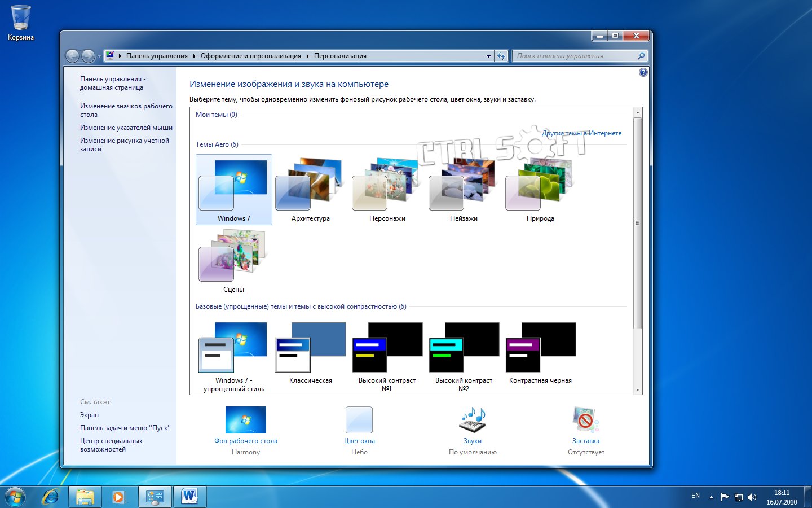
Task: Open Action Center flag tray icon
Action: point(725,497)
